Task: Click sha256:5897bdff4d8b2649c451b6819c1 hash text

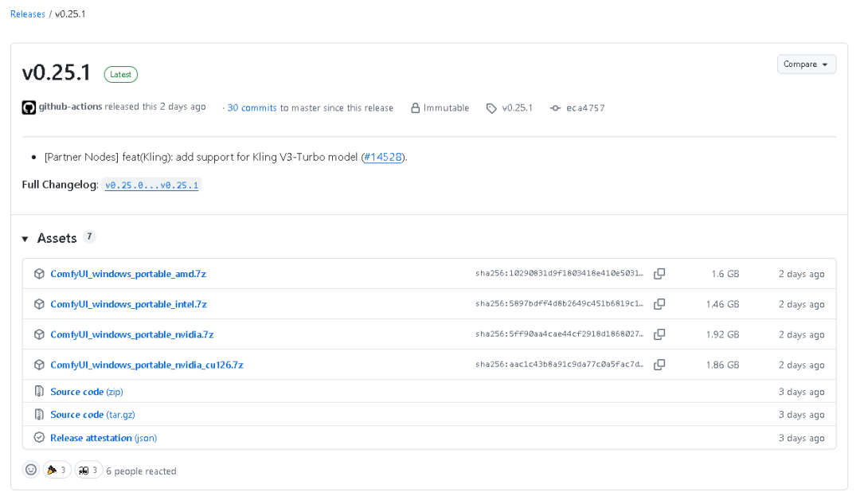Action: click(560, 303)
